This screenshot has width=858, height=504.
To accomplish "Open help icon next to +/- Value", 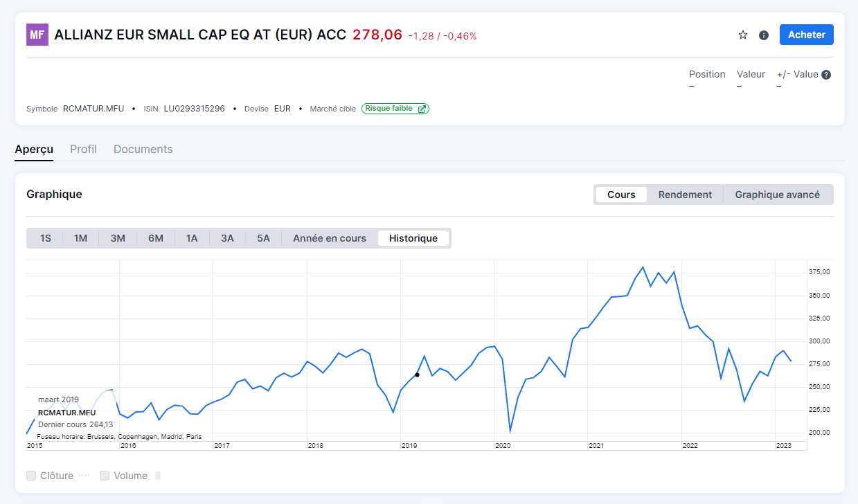I will pyautogui.click(x=826, y=75).
